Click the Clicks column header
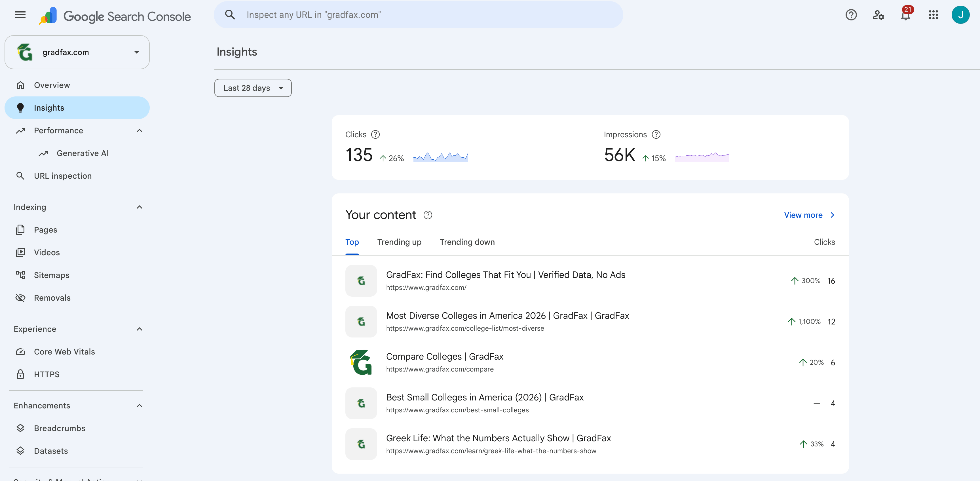The image size is (980, 481). [x=824, y=242]
